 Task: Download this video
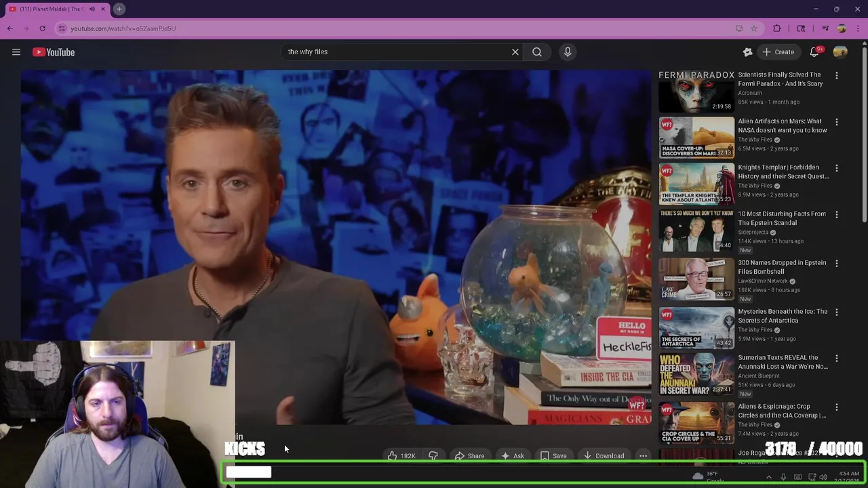coord(604,456)
